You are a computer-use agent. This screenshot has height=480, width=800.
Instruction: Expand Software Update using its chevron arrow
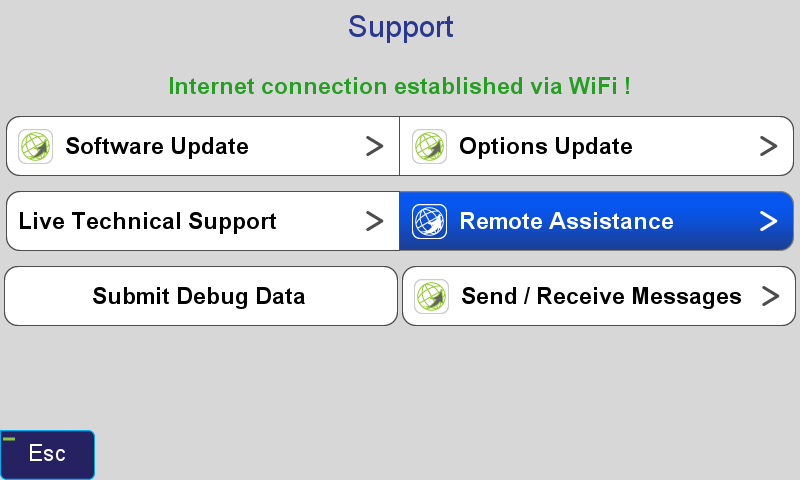[x=374, y=146]
